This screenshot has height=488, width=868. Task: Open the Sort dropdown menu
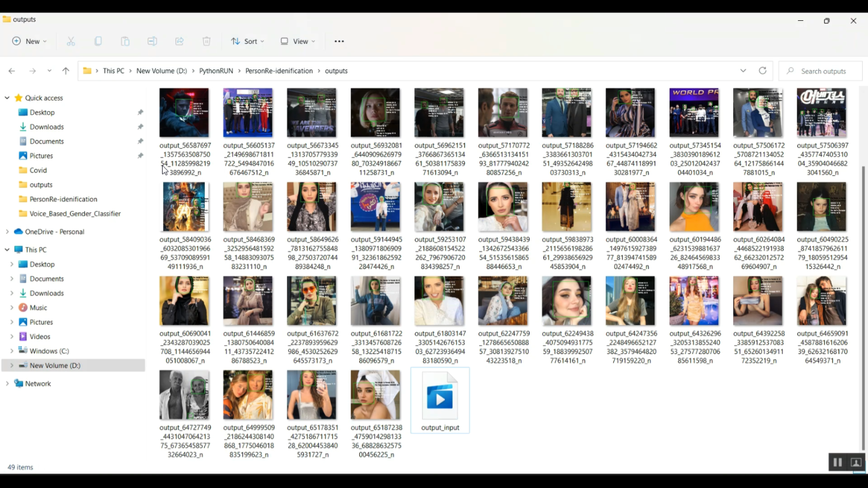click(248, 41)
